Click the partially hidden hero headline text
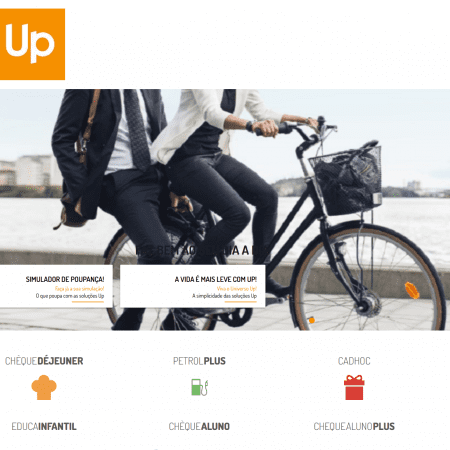The height and width of the screenshot is (450, 450). tap(200, 251)
